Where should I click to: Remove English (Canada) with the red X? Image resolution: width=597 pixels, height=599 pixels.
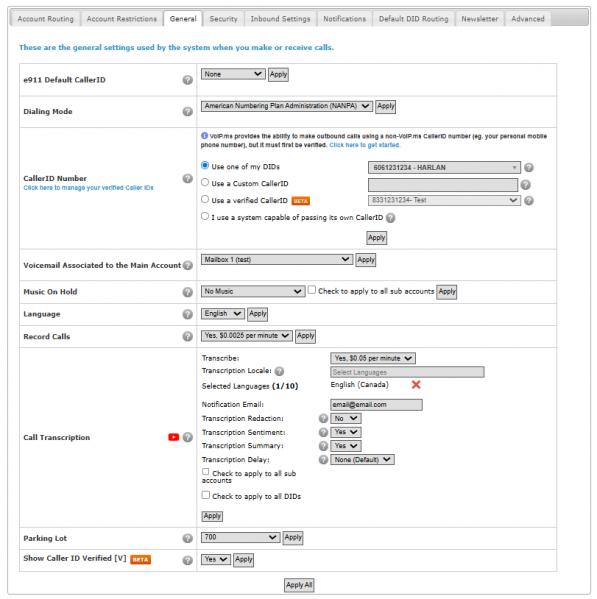tap(416, 385)
